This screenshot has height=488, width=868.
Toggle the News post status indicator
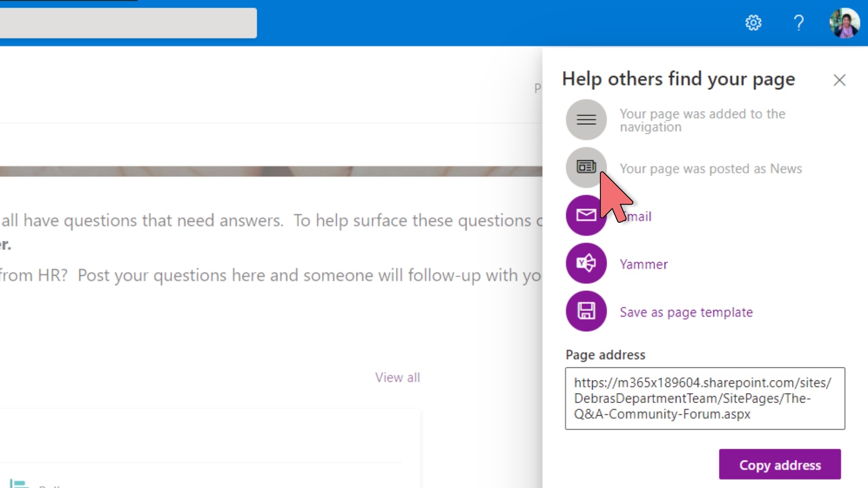click(586, 168)
